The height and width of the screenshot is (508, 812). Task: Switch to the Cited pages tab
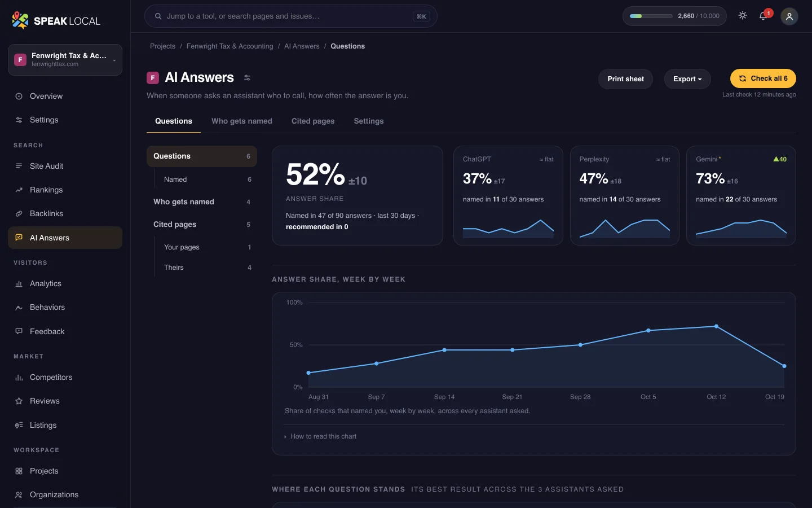313,121
